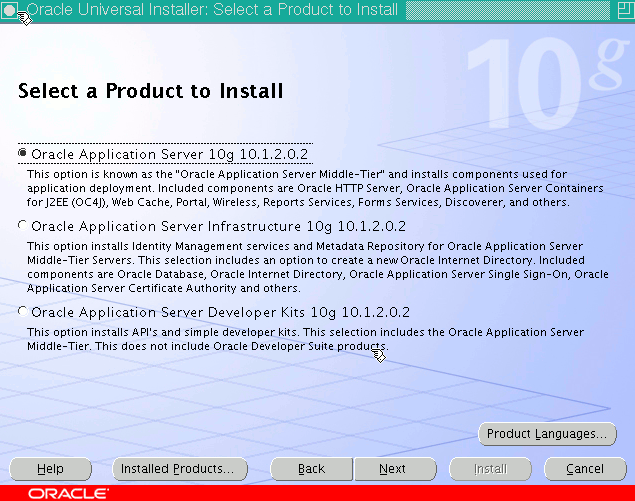Open the window menu icon in title bar
Screen dimensions: 635x501
point(9,10)
